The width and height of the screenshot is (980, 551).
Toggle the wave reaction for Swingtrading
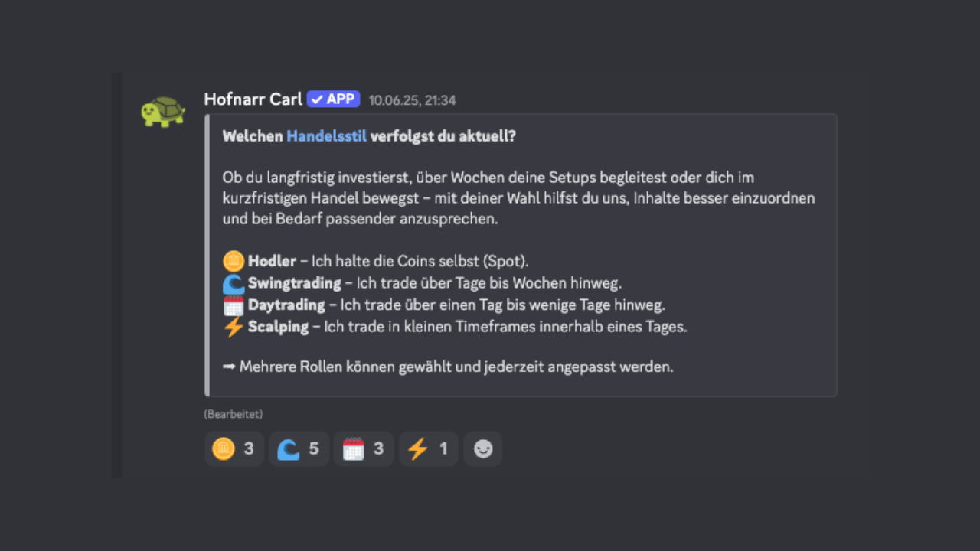tap(299, 448)
